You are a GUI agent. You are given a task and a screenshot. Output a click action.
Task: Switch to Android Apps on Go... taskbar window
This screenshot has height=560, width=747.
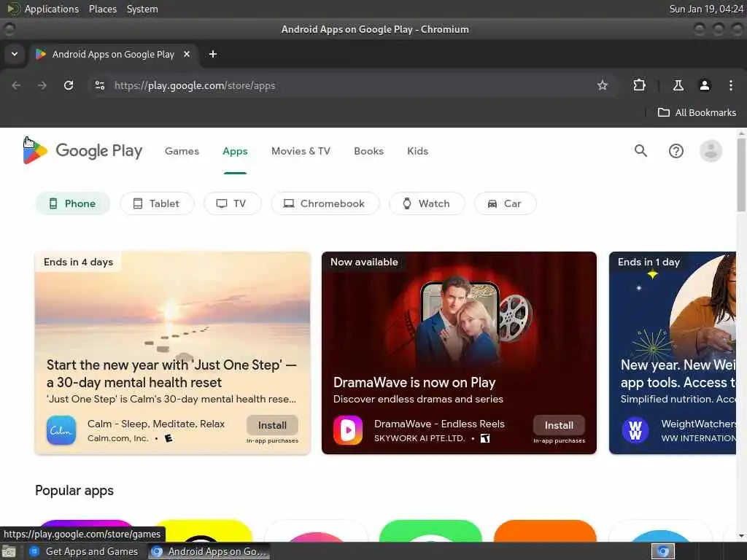(x=209, y=552)
